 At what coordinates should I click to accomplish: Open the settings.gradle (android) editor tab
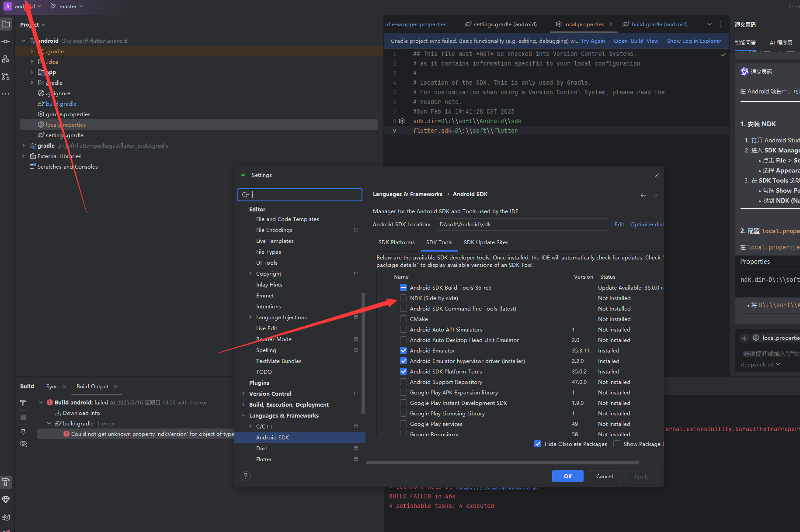(501, 24)
